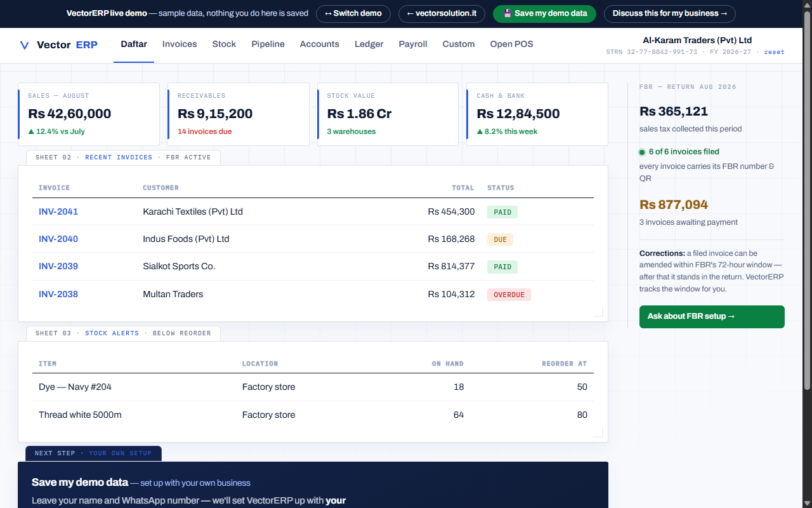Open invoice INV-2038
Viewport: 812px width, 508px height.
[58, 294]
